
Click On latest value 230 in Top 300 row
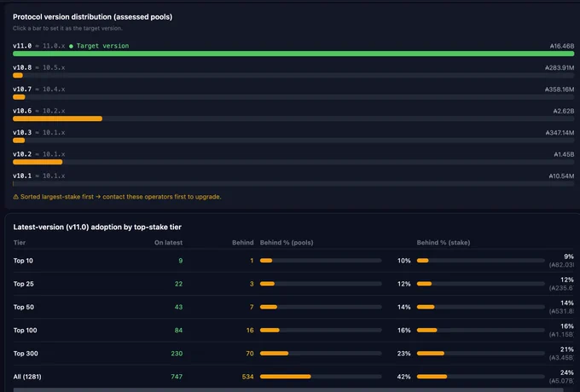pos(177,354)
